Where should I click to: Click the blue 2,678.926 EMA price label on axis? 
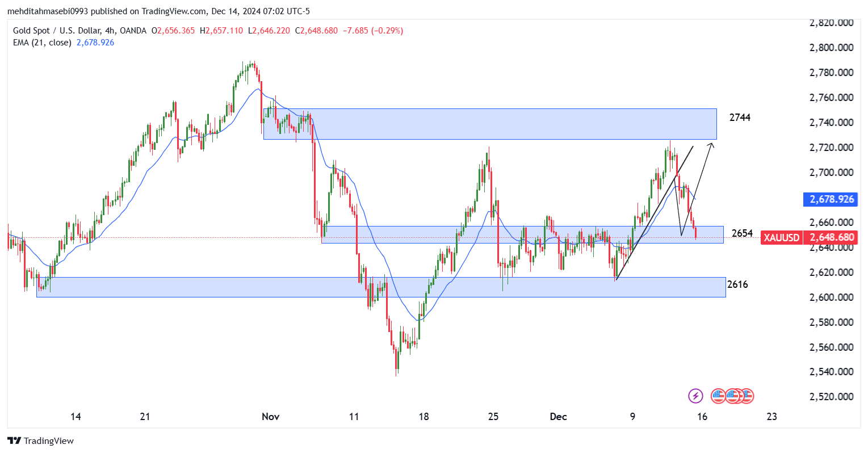831,199
